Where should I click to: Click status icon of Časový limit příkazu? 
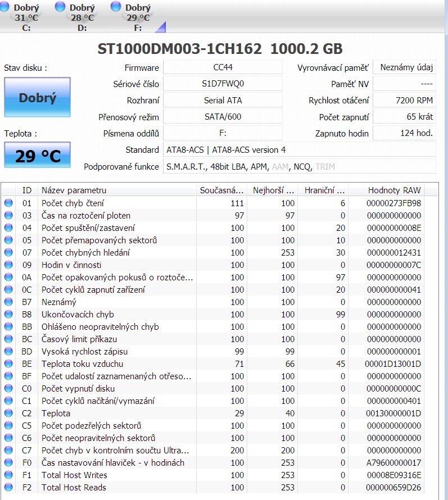[8, 339]
